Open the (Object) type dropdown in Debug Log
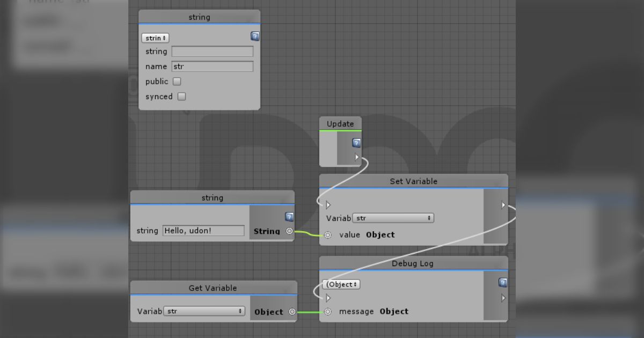644x338 pixels. coord(341,284)
